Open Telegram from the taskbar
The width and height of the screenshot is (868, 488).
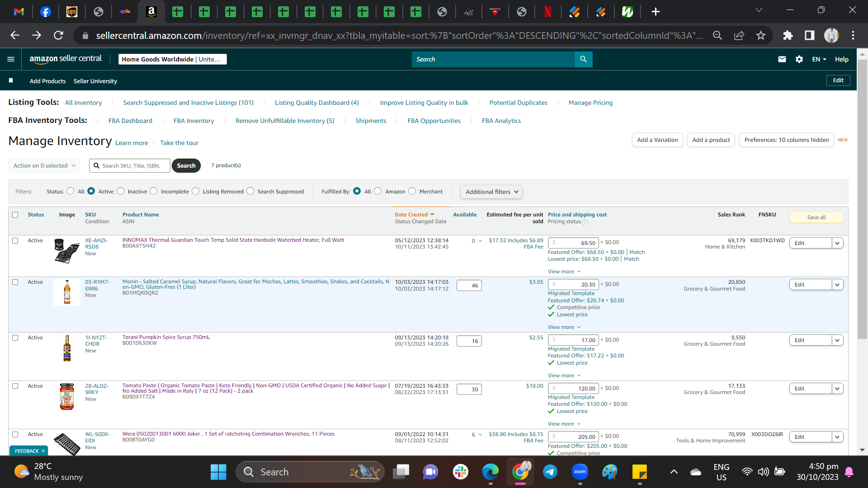[x=550, y=472]
